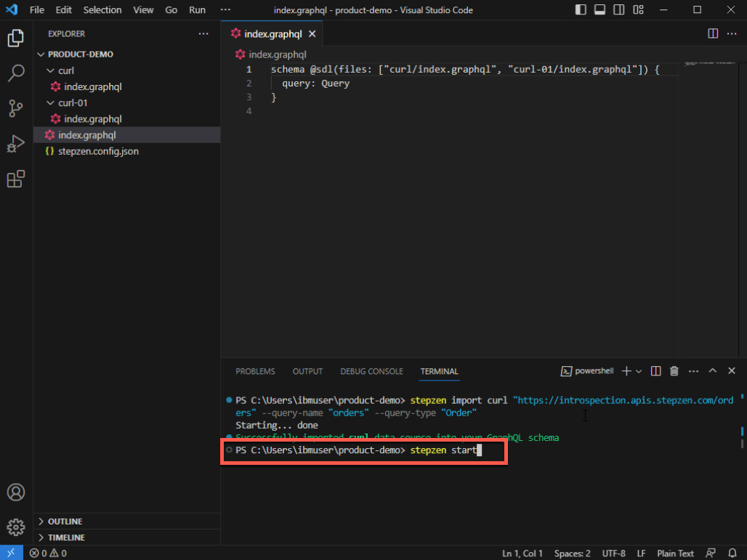Open the Selection menu
The height and width of the screenshot is (560, 747).
tap(102, 10)
